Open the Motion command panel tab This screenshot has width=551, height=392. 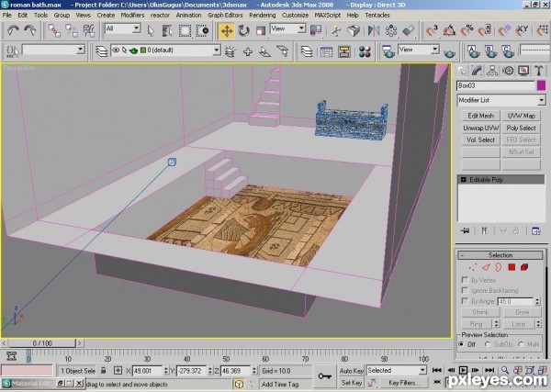[508, 71]
